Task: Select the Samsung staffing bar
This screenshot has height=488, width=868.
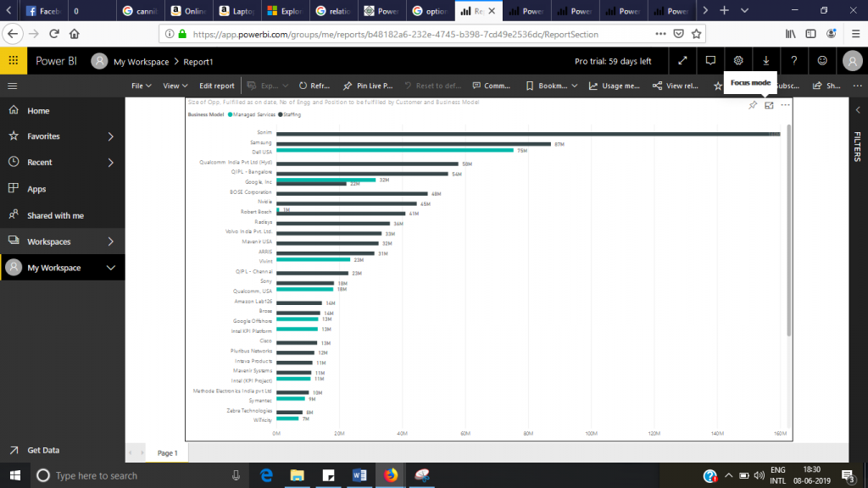Action: coord(414,144)
